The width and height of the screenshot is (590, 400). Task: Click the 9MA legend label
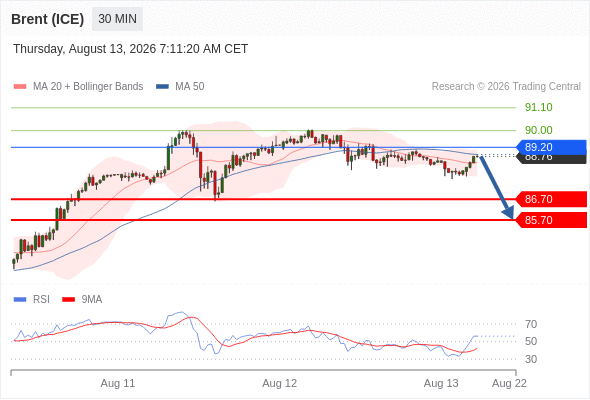pos(92,300)
